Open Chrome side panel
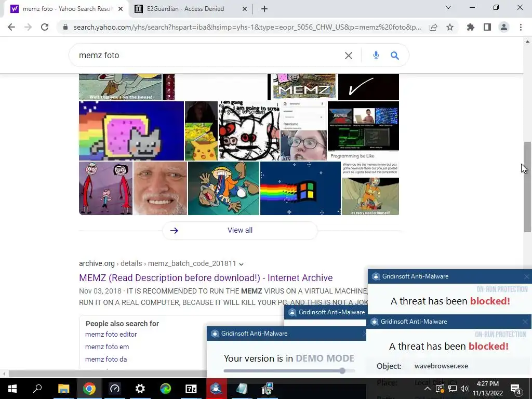This screenshot has width=532, height=399. click(x=487, y=27)
